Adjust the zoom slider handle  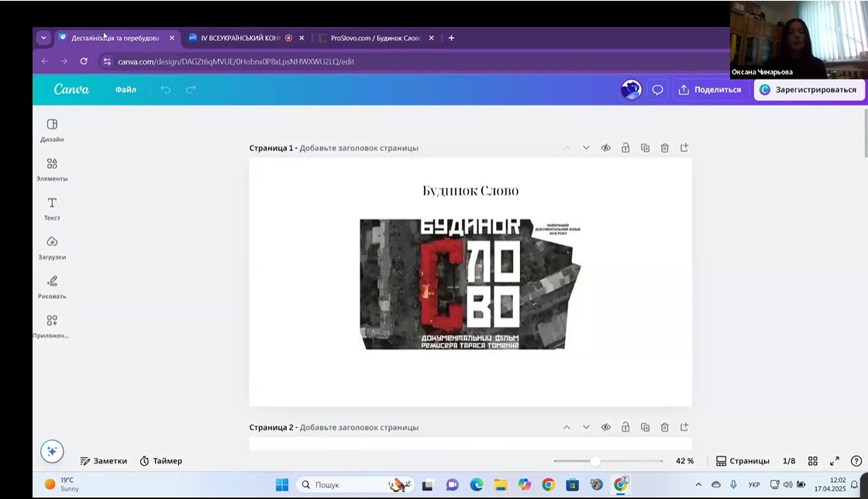tap(596, 461)
